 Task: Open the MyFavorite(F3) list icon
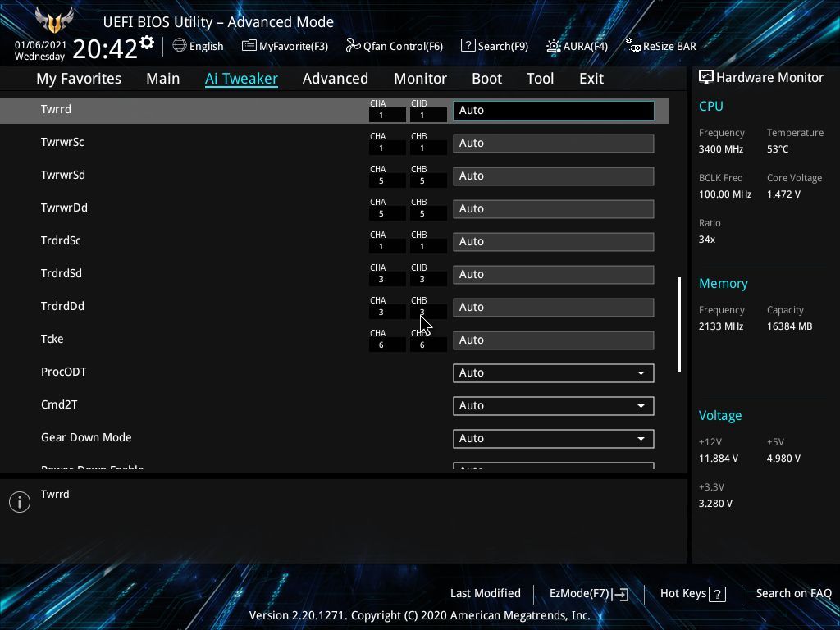click(249, 46)
